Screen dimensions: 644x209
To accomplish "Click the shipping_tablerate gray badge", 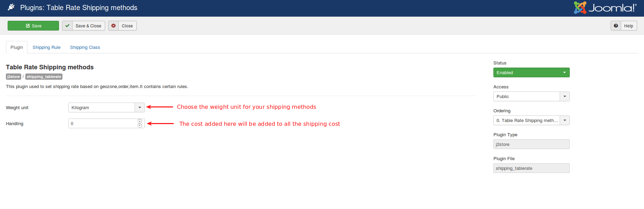I will tap(44, 77).
